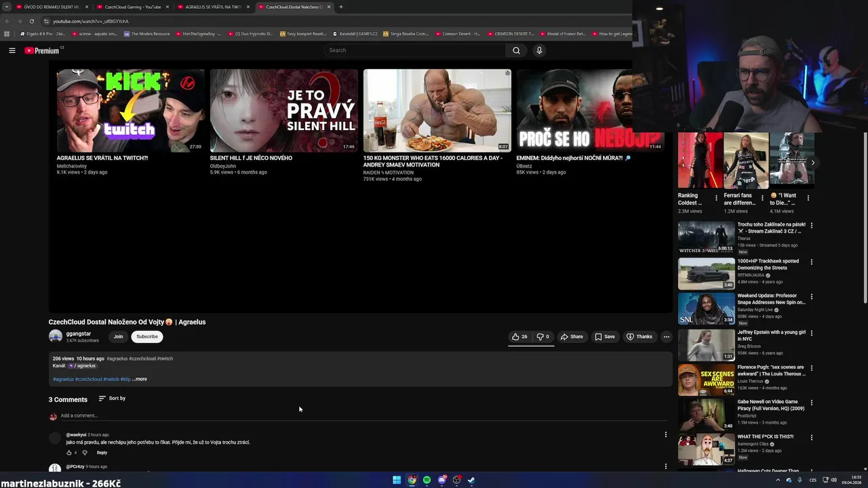Show hidden system tray icons

tap(778, 480)
